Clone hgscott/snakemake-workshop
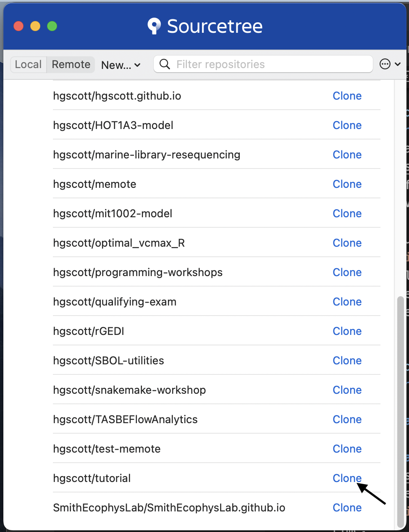This screenshot has width=409, height=532. 347,390
